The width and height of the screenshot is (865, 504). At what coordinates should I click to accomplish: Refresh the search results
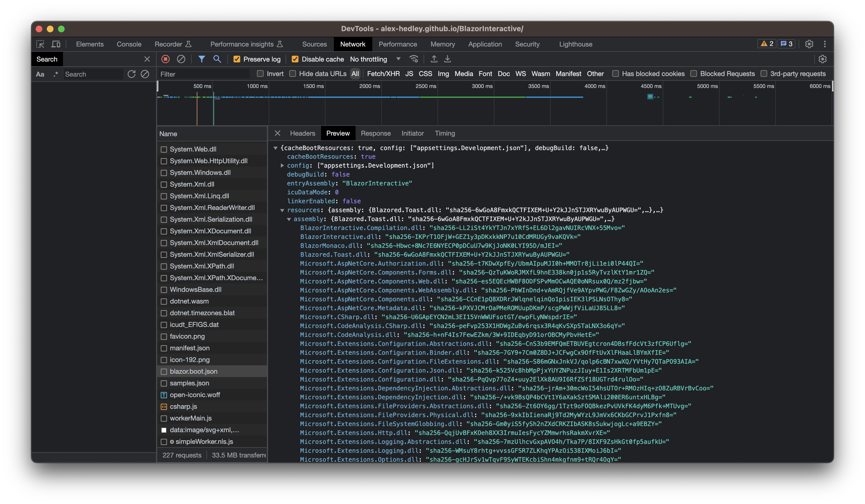(132, 74)
